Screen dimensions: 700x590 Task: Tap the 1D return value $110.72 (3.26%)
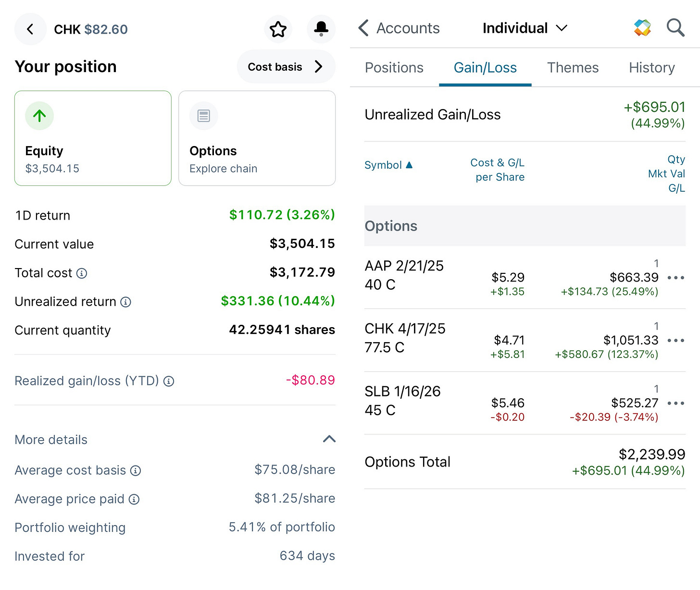tap(282, 215)
